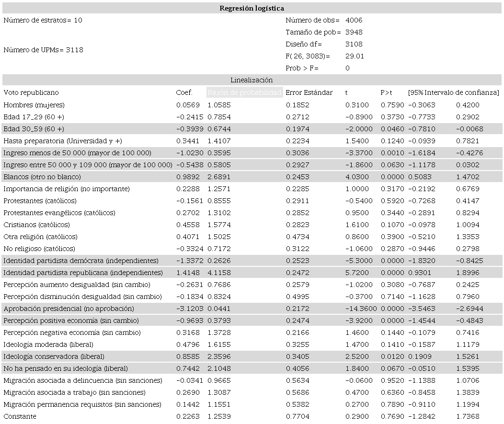Click the "Linealización" section header

tap(252, 80)
